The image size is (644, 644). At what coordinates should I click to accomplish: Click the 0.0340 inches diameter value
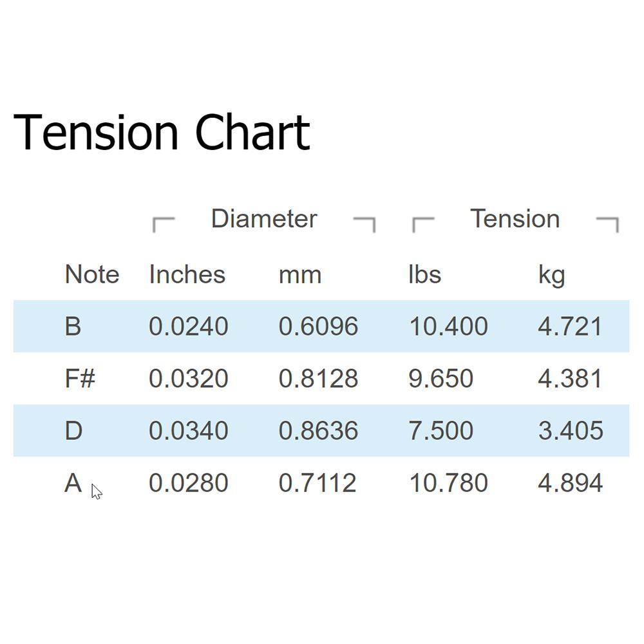click(189, 431)
